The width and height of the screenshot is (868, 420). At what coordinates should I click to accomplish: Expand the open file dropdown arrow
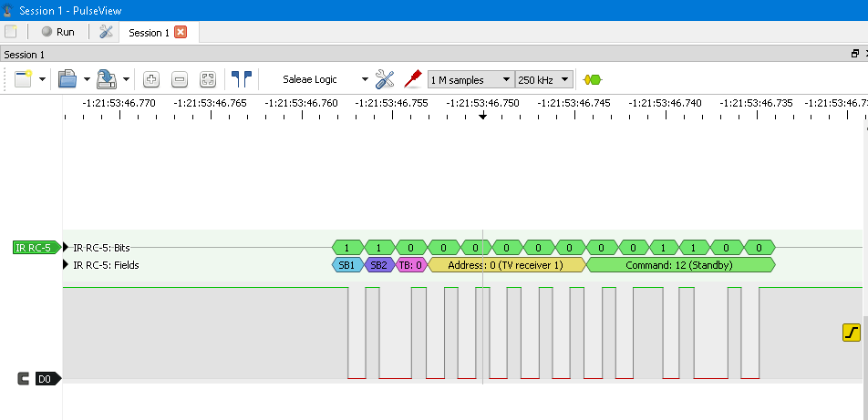tap(87, 80)
